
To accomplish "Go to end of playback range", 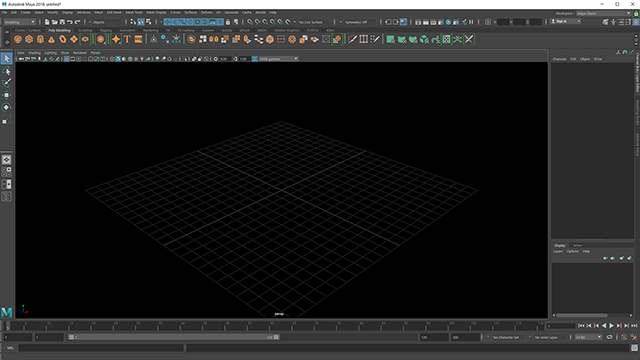I will 634,326.
